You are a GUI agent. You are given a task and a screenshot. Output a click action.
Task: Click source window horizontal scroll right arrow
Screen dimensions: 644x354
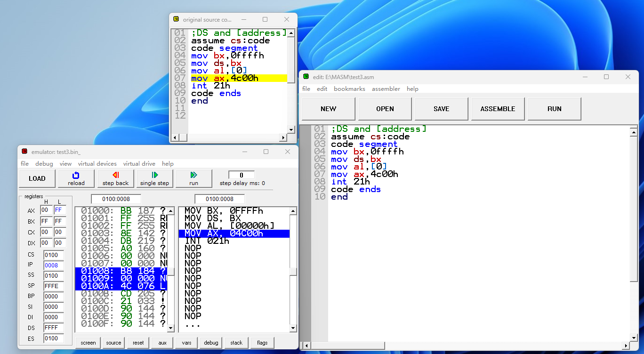click(283, 138)
